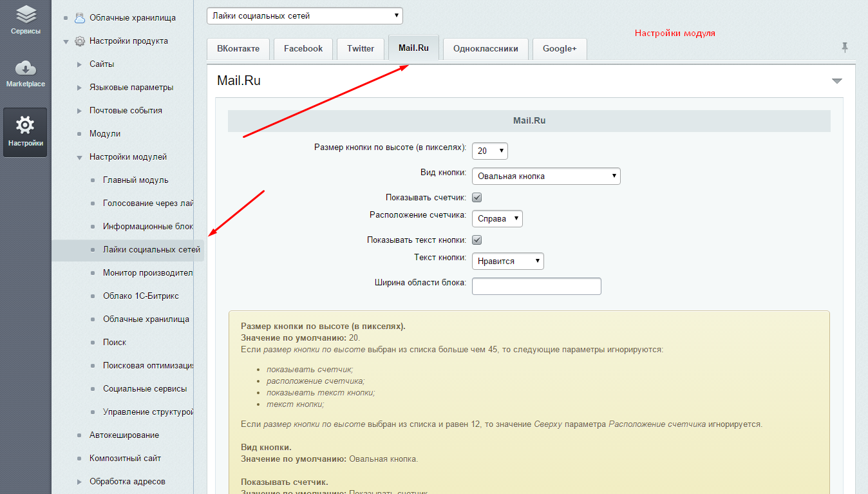Click the Ширина области блока input field
This screenshot has width=868, height=494.
point(536,286)
